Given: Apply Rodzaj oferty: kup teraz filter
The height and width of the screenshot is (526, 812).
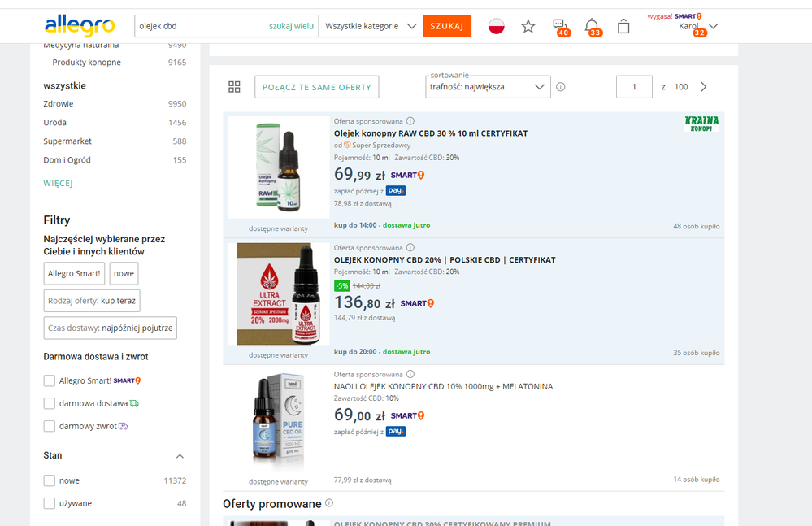Looking at the screenshot, I should 92,301.
